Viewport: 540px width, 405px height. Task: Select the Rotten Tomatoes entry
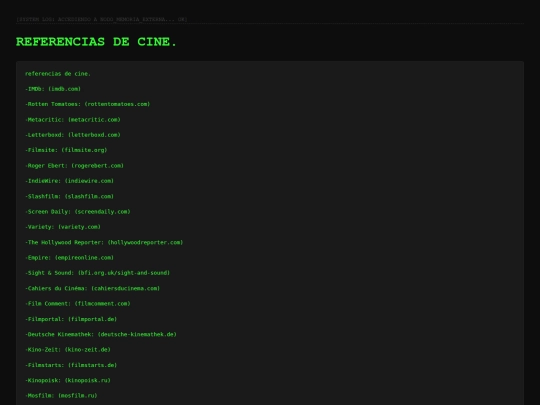88,104
